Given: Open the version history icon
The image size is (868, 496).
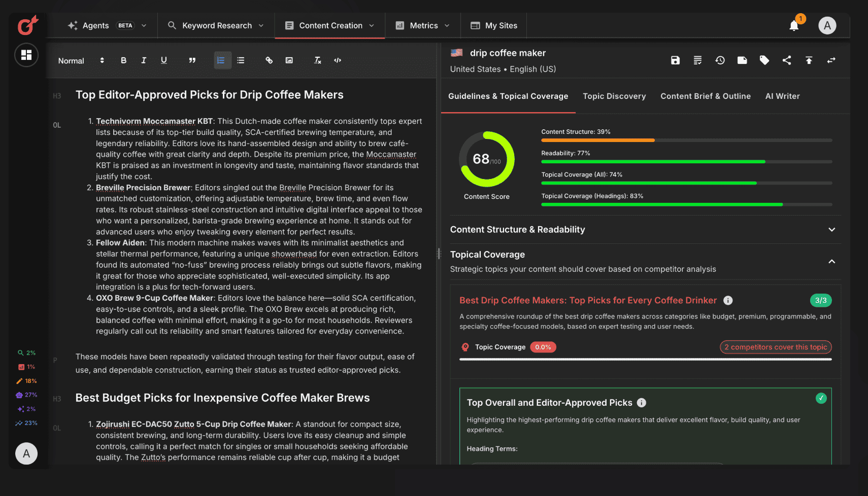Looking at the screenshot, I should (x=720, y=60).
